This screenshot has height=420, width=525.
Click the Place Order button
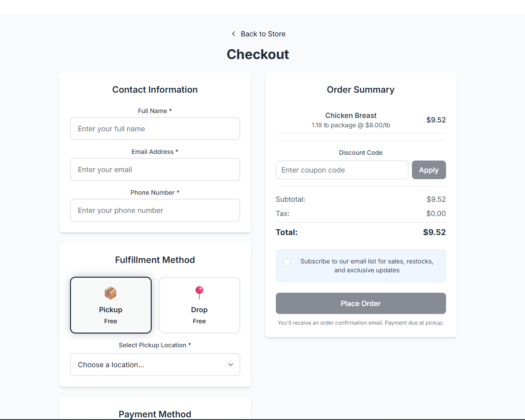[360, 303]
